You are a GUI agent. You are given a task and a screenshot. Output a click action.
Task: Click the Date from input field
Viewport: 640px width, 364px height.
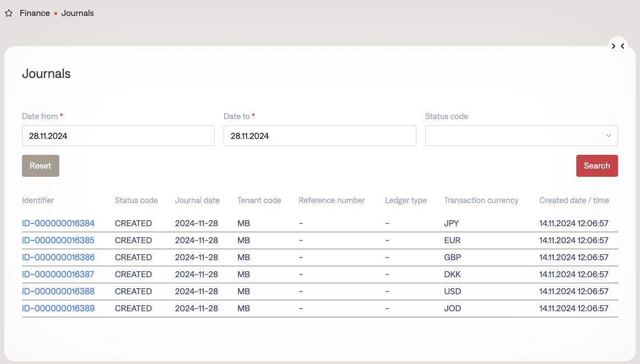pos(118,136)
